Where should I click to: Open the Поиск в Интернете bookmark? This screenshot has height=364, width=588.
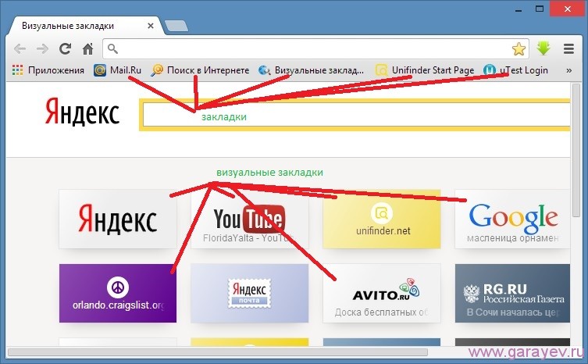coord(200,70)
